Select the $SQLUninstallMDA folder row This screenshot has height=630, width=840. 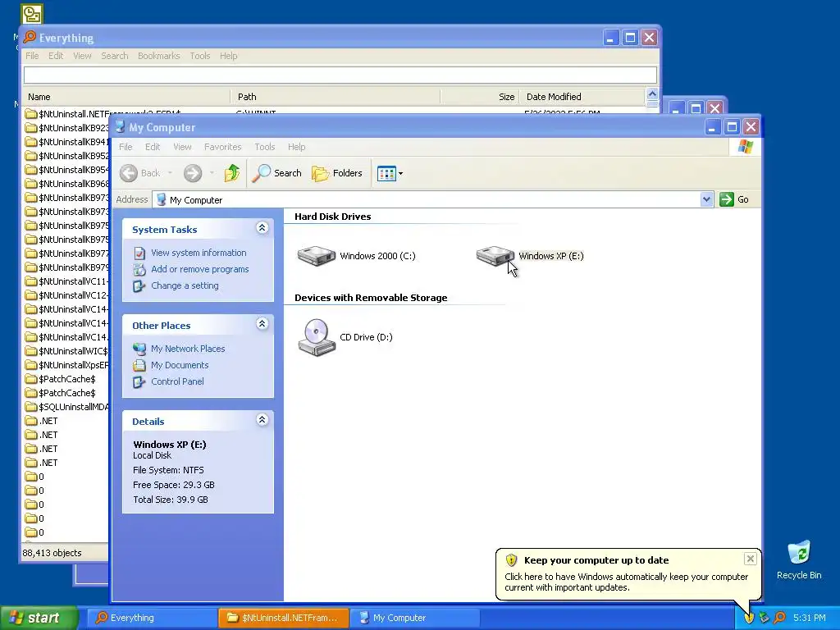[66, 407]
